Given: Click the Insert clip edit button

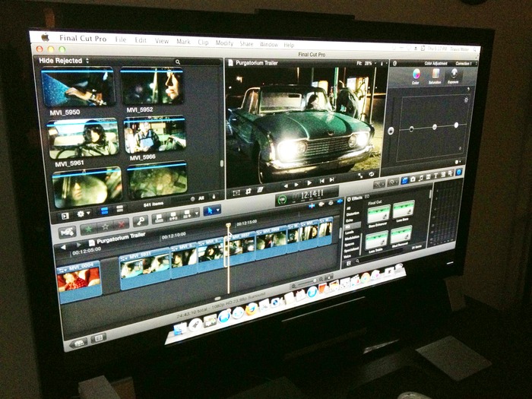Looking at the screenshot, I should pyautogui.click(x=173, y=216).
